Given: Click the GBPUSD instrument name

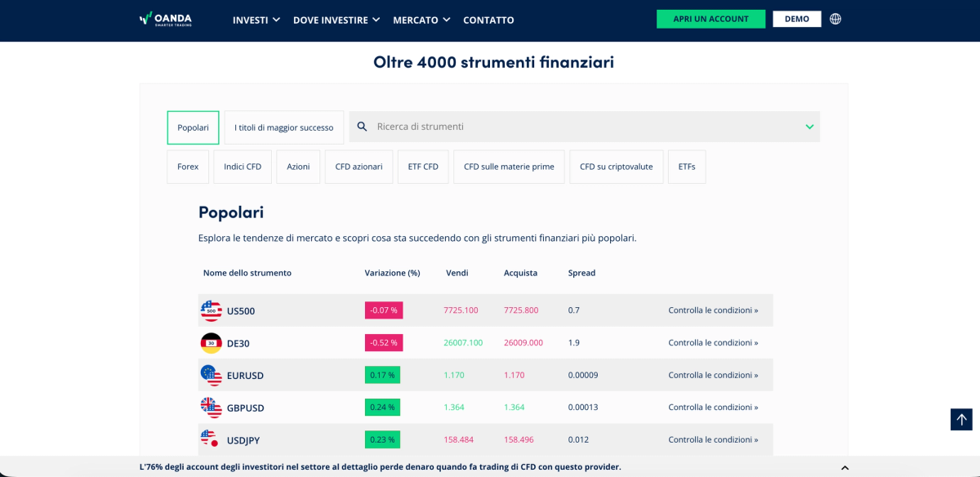Looking at the screenshot, I should (246, 408).
